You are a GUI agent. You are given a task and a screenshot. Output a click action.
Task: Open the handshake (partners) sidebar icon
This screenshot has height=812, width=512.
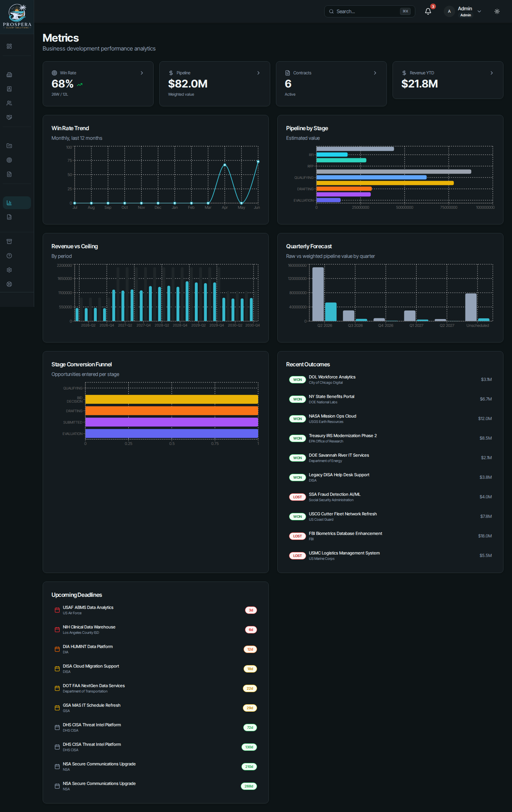[x=9, y=117]
